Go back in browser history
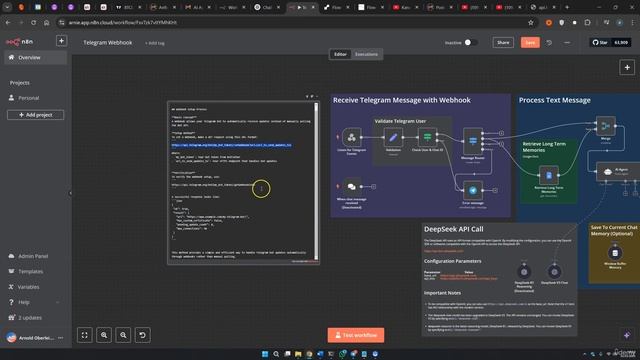The width and height of the screenshot is (640, 360). point(8,22)
